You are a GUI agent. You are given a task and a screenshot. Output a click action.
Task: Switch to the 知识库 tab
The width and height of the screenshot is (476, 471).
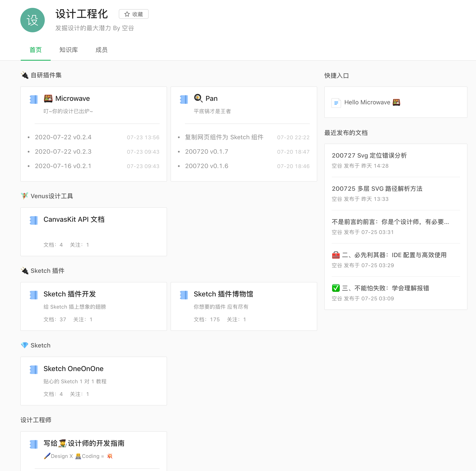(x=69, y=50)
